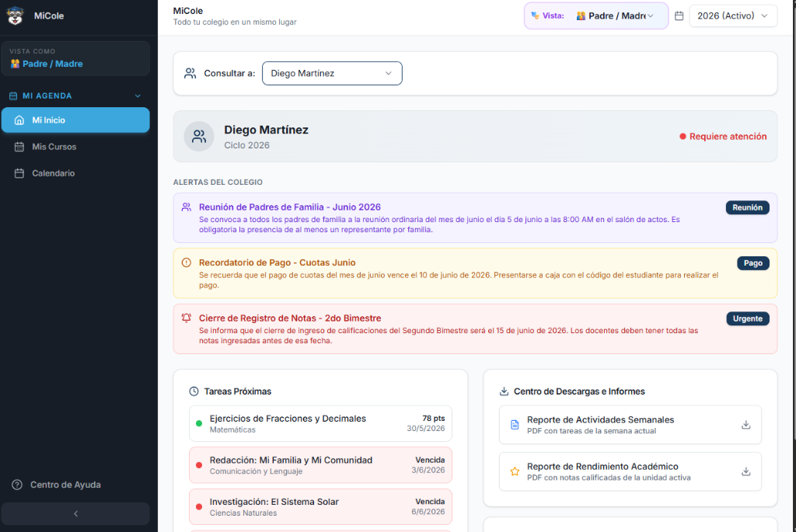796x532 pixels.
Task: Open the Calendario sidebar item
Action: [x=75, y=173]
